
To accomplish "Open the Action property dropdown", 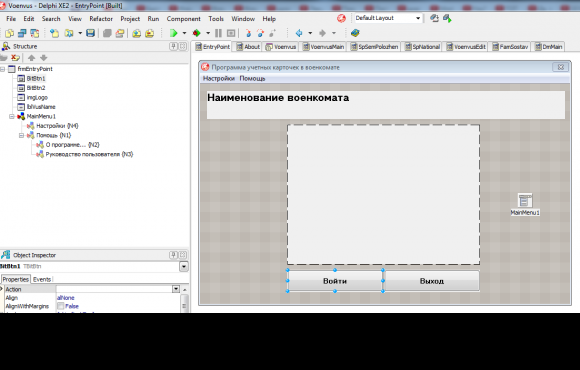I will pyautogui.click(x=176, y=289).
